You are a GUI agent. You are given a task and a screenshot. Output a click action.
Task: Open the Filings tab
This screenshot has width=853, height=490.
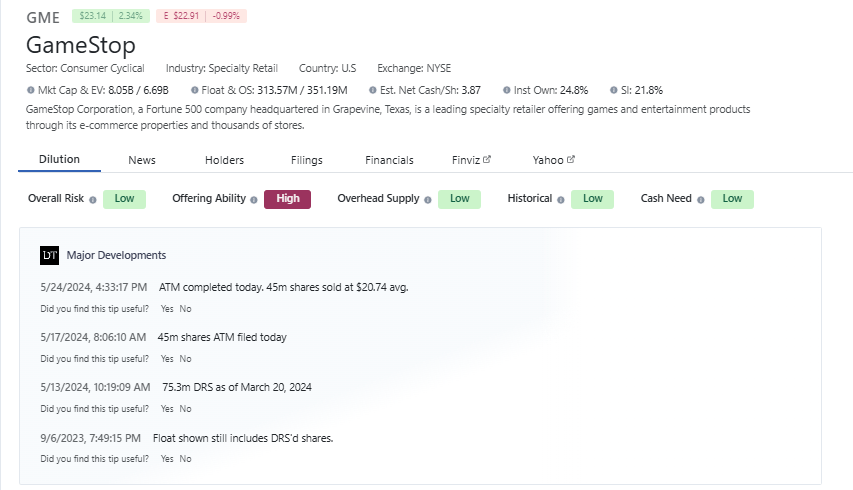(306, 160)
